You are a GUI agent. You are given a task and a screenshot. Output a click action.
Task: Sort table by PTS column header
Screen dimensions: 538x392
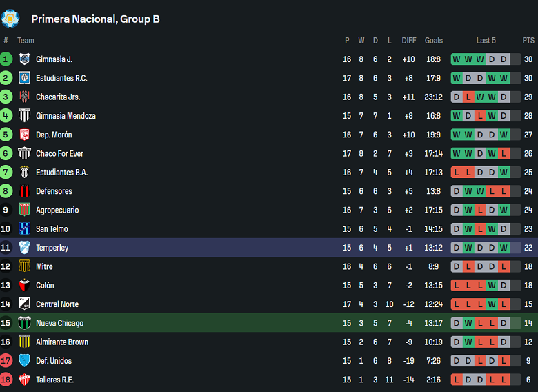[x=528, y=41]
